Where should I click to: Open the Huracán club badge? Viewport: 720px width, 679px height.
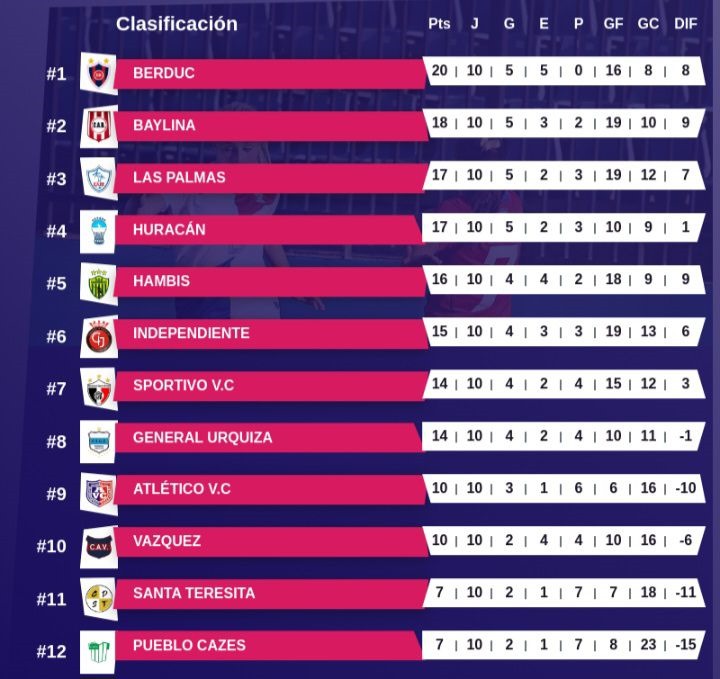pyautogui.click(x=98, y=229)
